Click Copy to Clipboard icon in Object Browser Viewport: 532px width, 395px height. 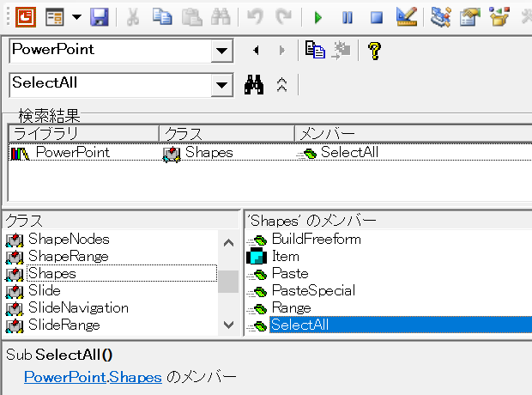pyautogui.click(x=315, y=51)
